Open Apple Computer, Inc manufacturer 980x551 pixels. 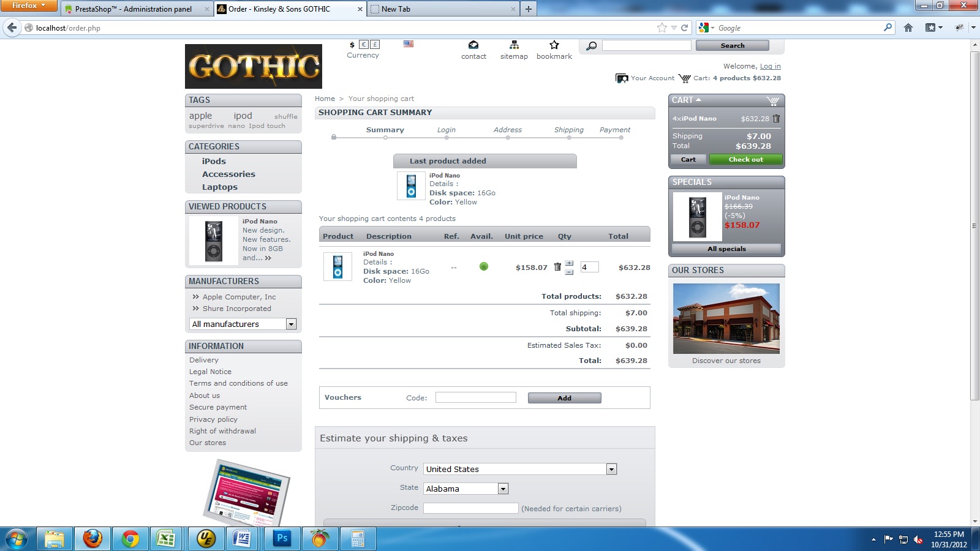click(x=239, y=297)
